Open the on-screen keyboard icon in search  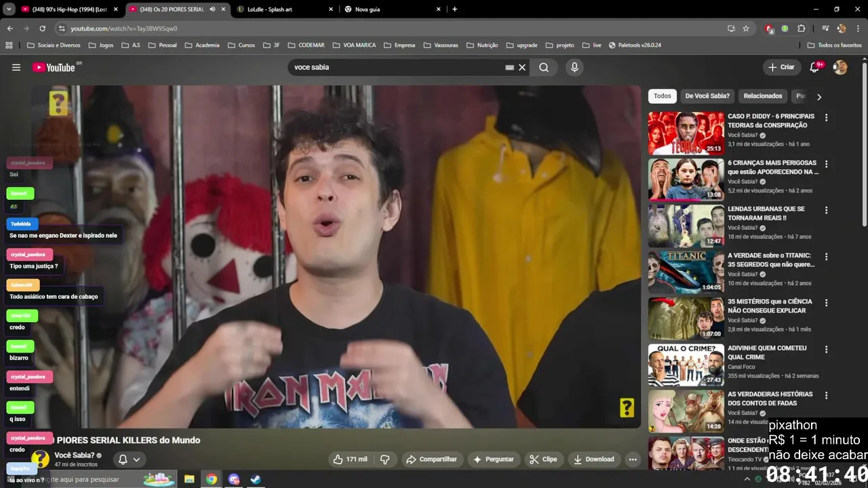click(509, 67)
